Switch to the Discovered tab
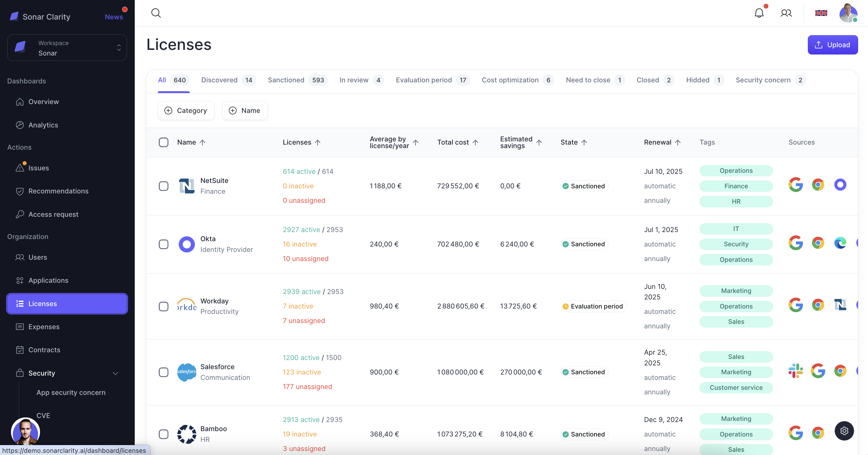 pos(228,80)
